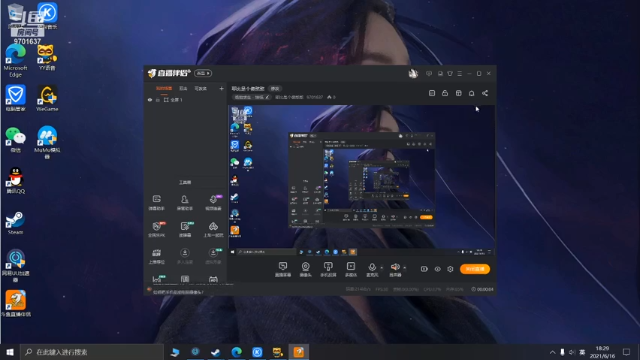Click the mode switch pill beside the app logo
This screenshot has height=360, width=640.
tap(203, 73)
